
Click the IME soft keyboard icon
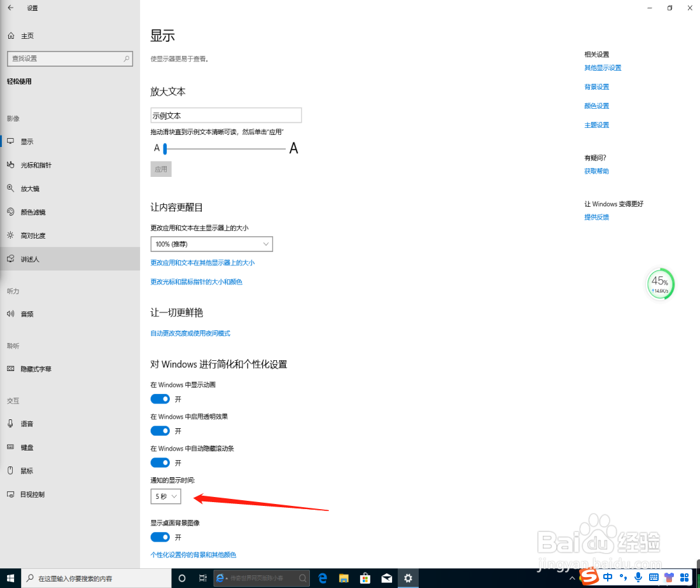pyautogui.click(x=654, y=577)
